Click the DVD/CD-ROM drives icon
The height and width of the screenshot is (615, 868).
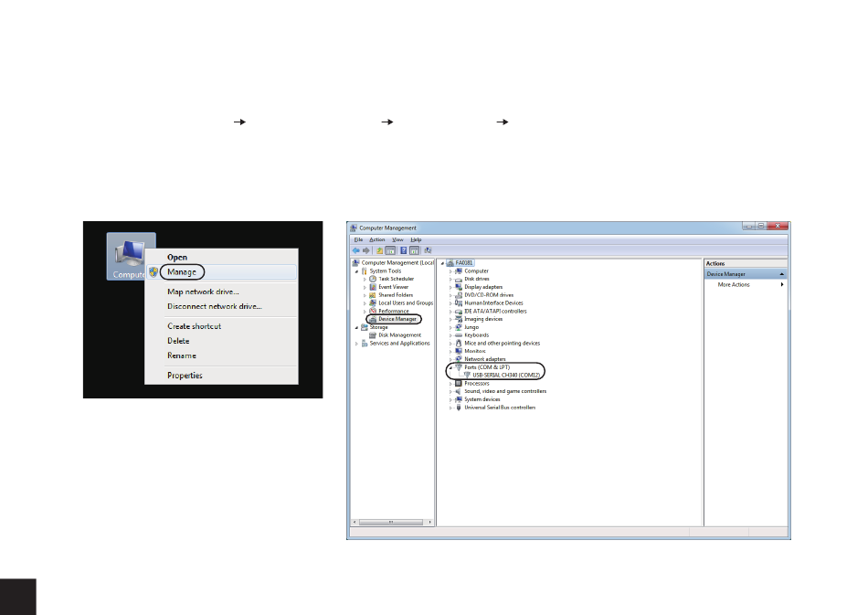point(459,295)
